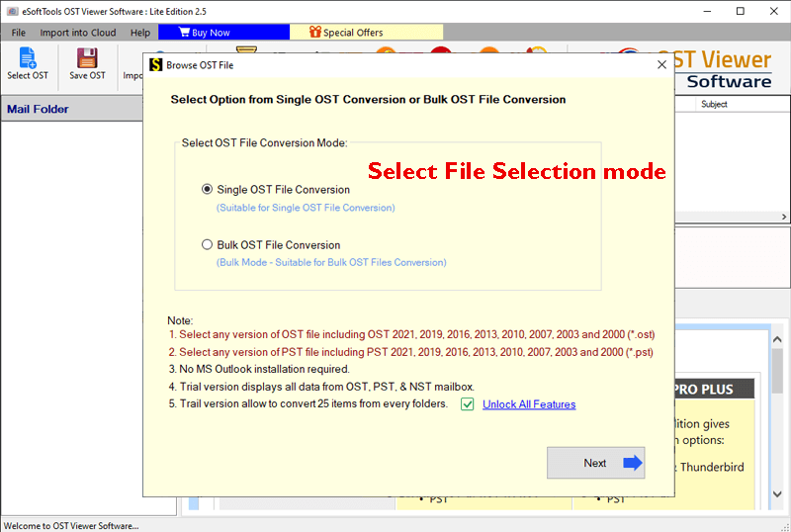Image resolution: width=791 pixels, height=532 pixels.
Task: Click the Buy Now cart button
Action: 223,33
